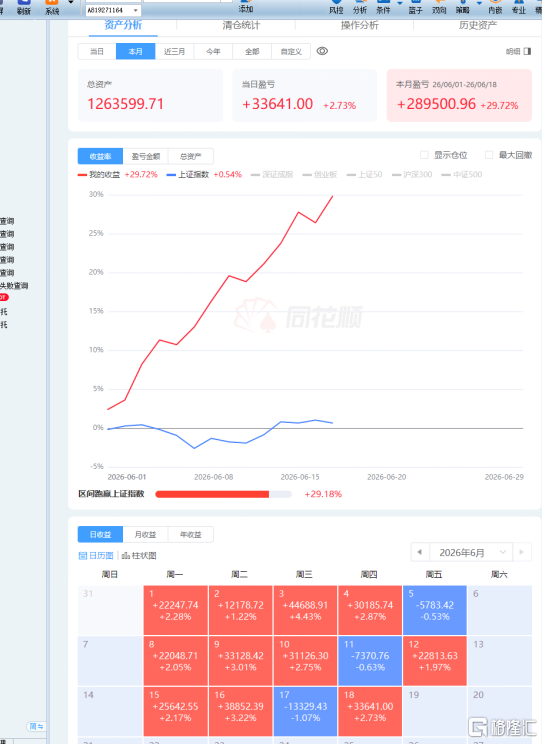
Task: Enable the 显示仓位 checkbox
Action: 424,155
